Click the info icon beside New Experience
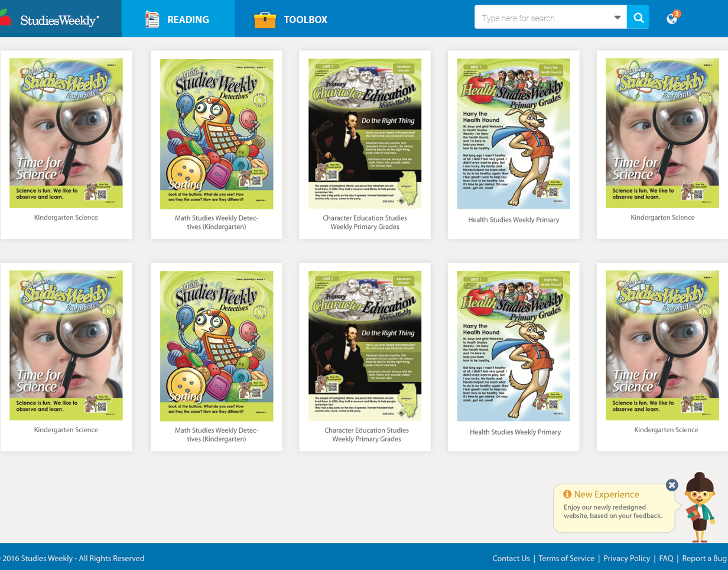 coord(567,494)
